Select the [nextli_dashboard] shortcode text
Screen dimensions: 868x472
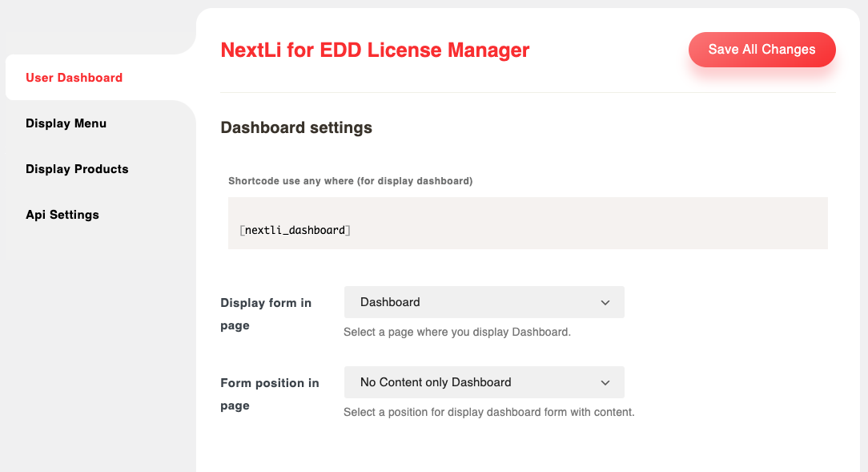(x=295, y=230)
